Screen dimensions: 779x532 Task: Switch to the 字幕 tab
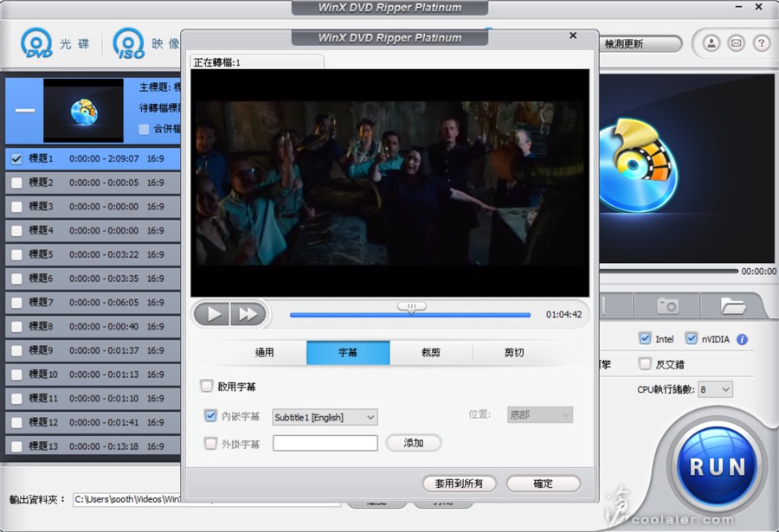[x=348, y=353]
